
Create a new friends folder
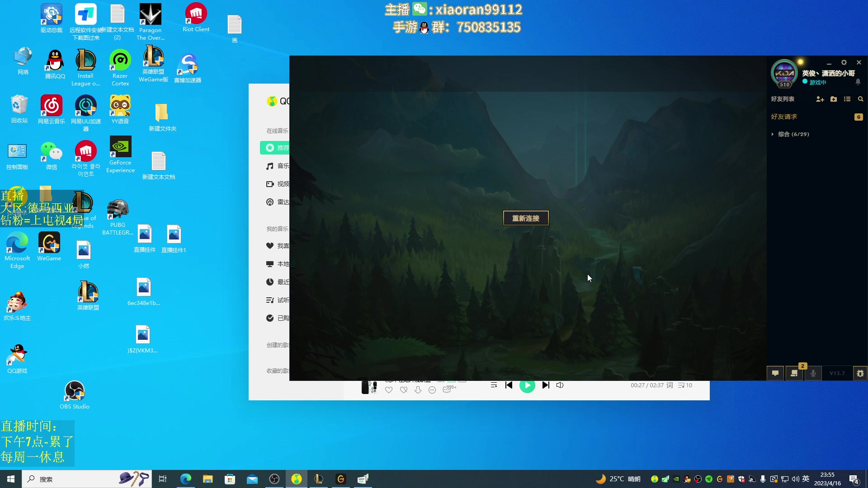click(834, 99)
